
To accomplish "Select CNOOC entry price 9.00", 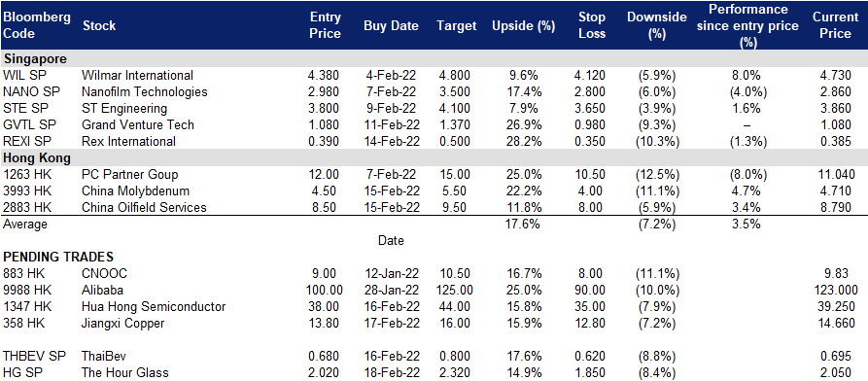I will point(325,273).
